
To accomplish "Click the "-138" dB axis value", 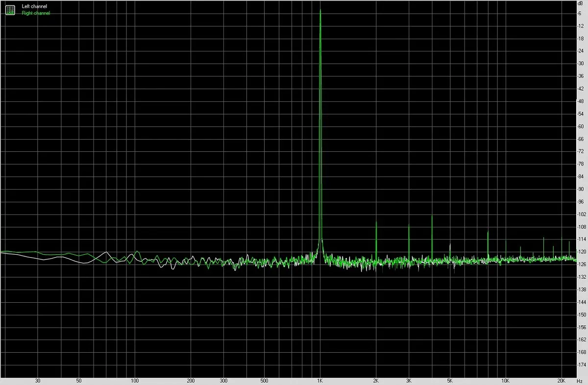I will [582, 289].
